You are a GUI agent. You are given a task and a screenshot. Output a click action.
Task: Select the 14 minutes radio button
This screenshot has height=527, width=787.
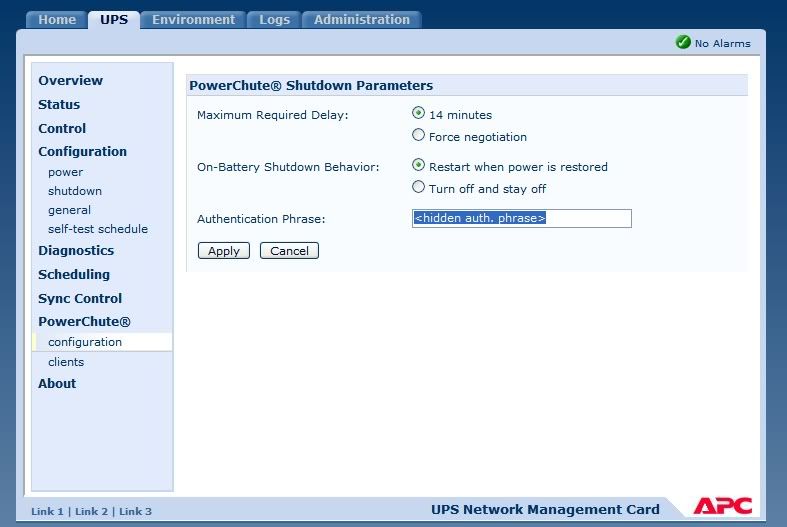418,113
